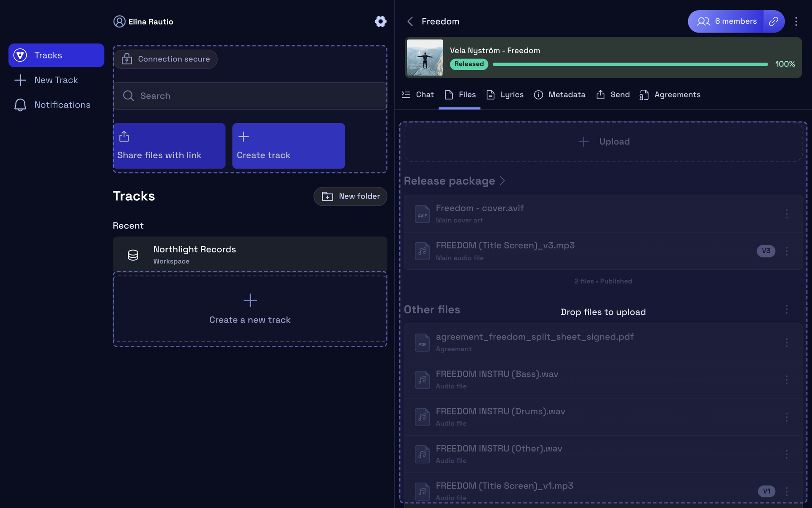This screenshot has height=508, width=812.
Task: Open the V1 version badge
Action: pos(766,491)
